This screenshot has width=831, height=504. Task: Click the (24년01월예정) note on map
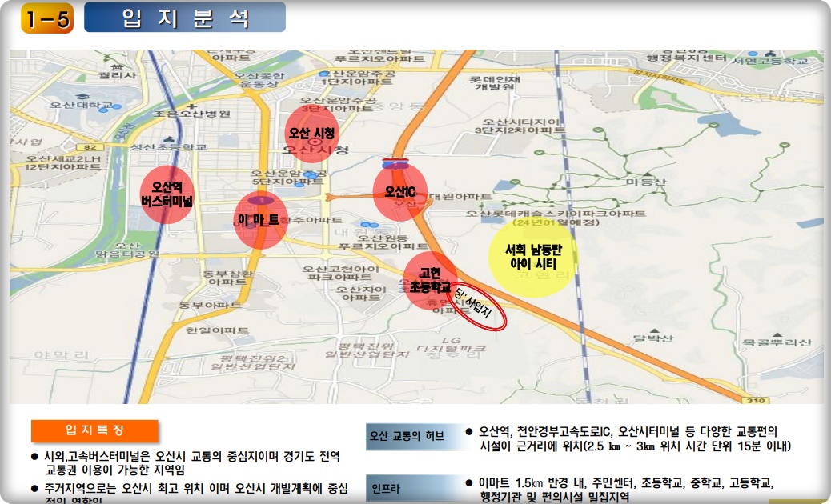coord(556,222)
